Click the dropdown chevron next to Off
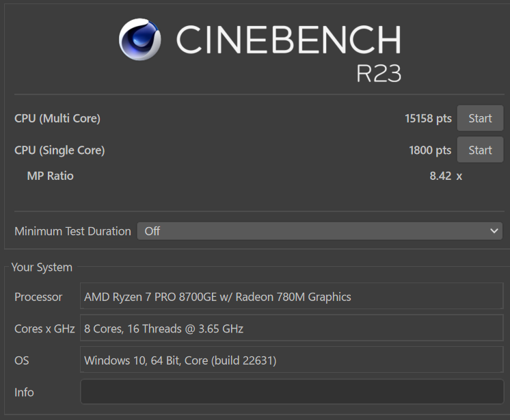This screenshot has height=420, width=510. [494, 231]
